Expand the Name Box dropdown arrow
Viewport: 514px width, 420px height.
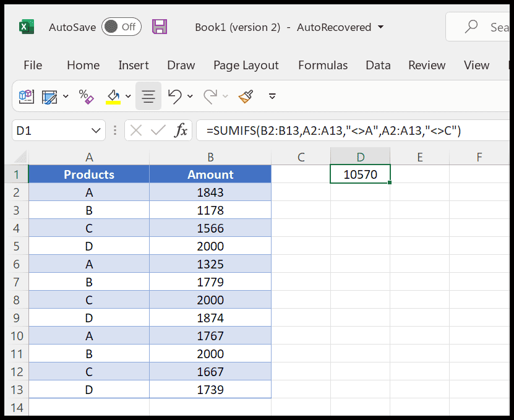[x=96, y=131]
